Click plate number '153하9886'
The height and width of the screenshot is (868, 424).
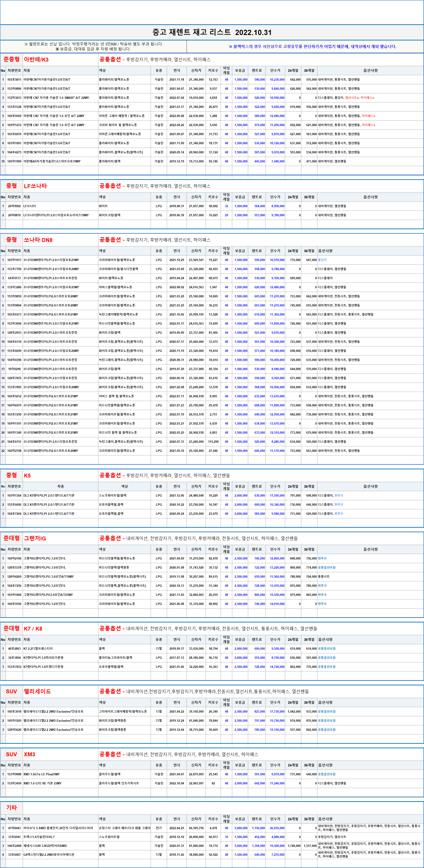14,89
